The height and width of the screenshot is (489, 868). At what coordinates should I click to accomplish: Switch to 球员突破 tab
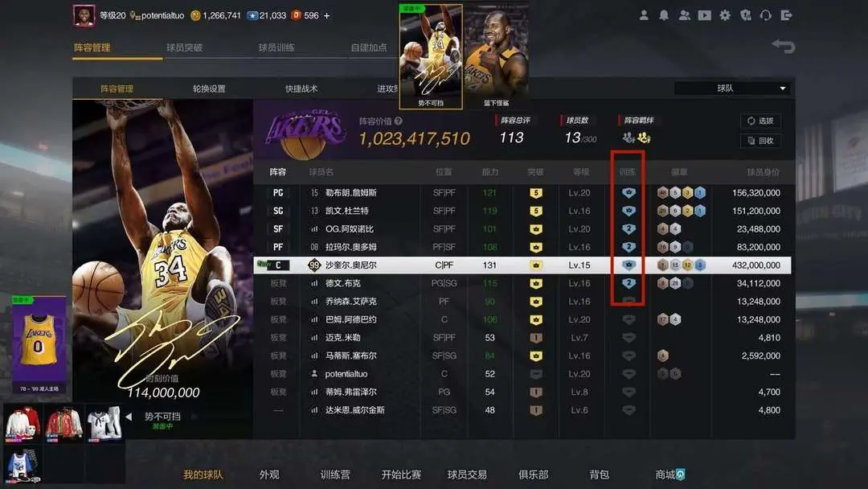click(x=184, y=47)
